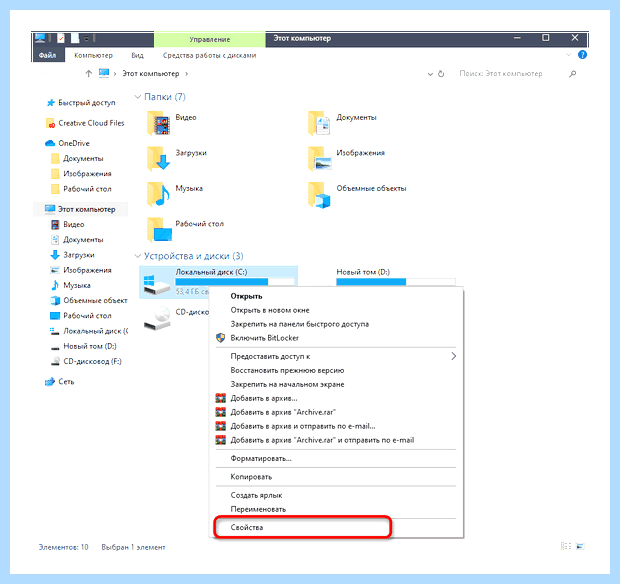Expand the Предоставить доступ к submenu arrow
This screenshot has height=584, width=620.
coord(454,356)
